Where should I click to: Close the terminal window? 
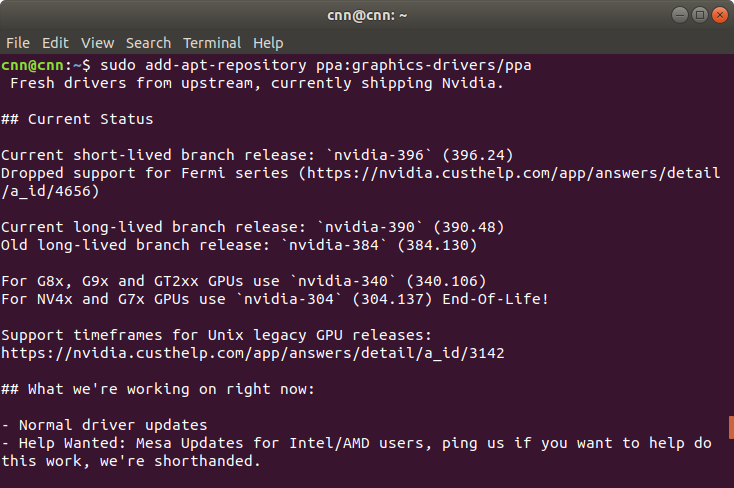pos(720,15)
